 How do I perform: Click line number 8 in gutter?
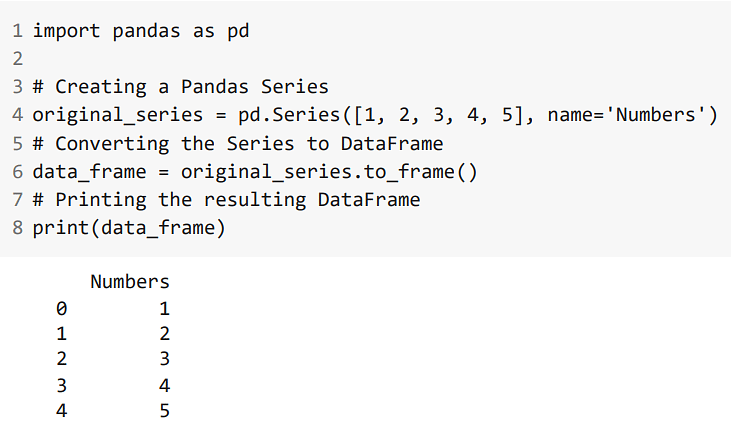coord(18,228)
